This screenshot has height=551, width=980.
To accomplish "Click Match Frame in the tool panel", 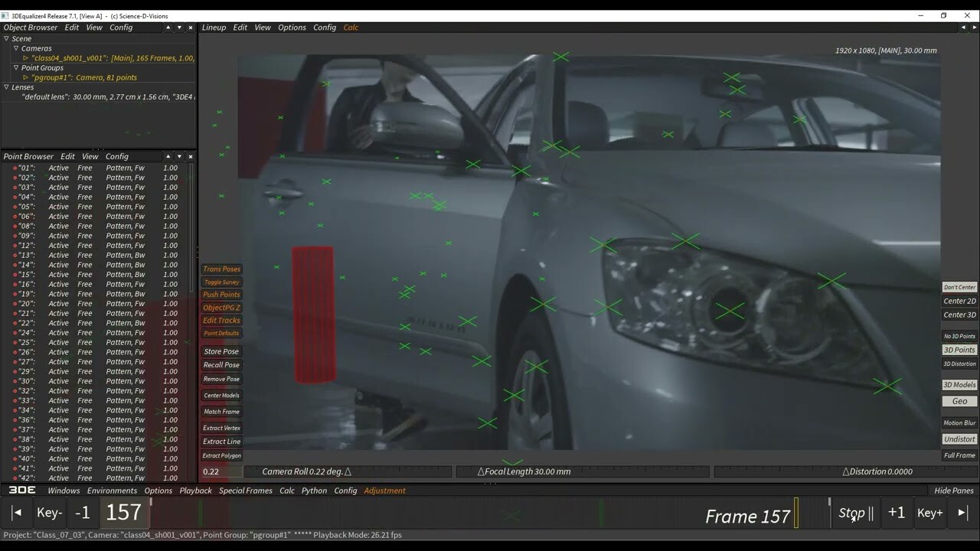I will 220,412.
